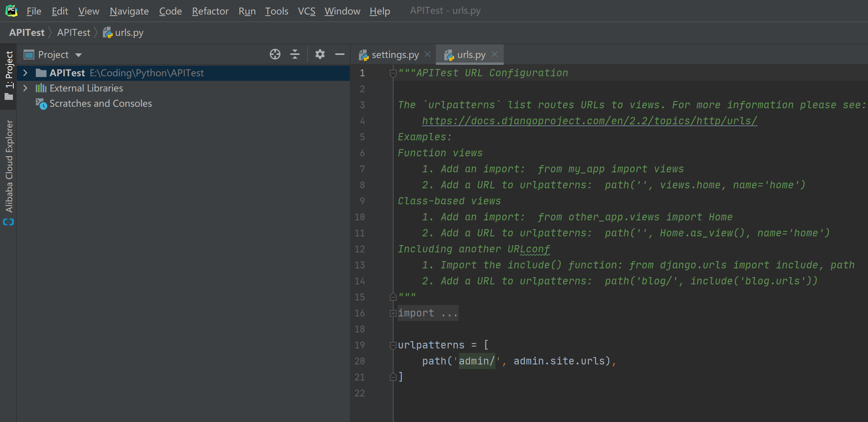Viewport: 868px width, 422px height.
Task: Expand the External Libraries node
Action: [25, 88]
